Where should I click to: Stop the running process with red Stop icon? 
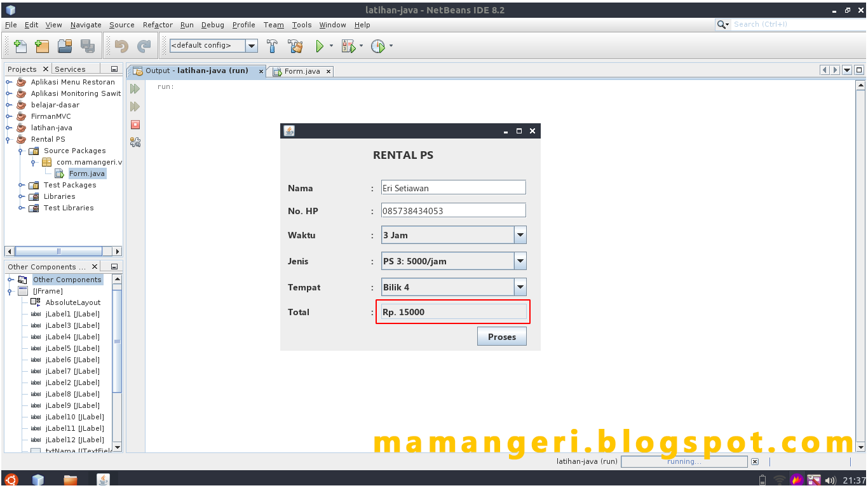(134, 125)
